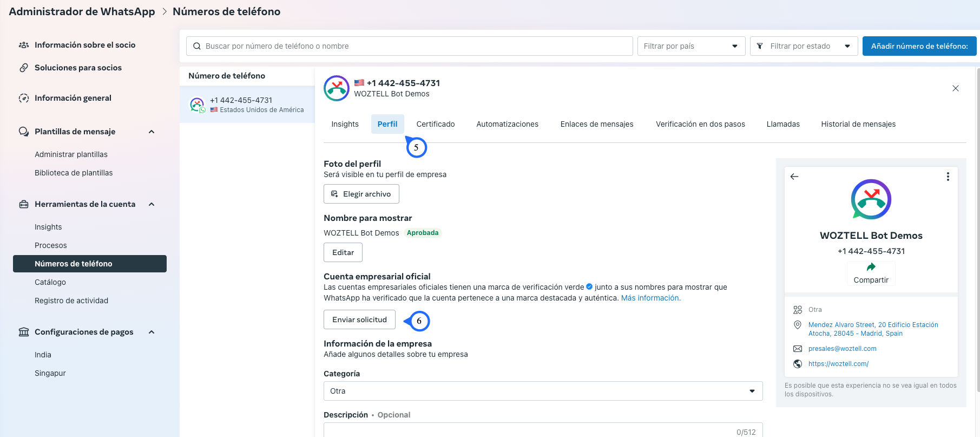Click the globe website icon in preview
This screenshot has height=437, width=980.
pos(798,364)
